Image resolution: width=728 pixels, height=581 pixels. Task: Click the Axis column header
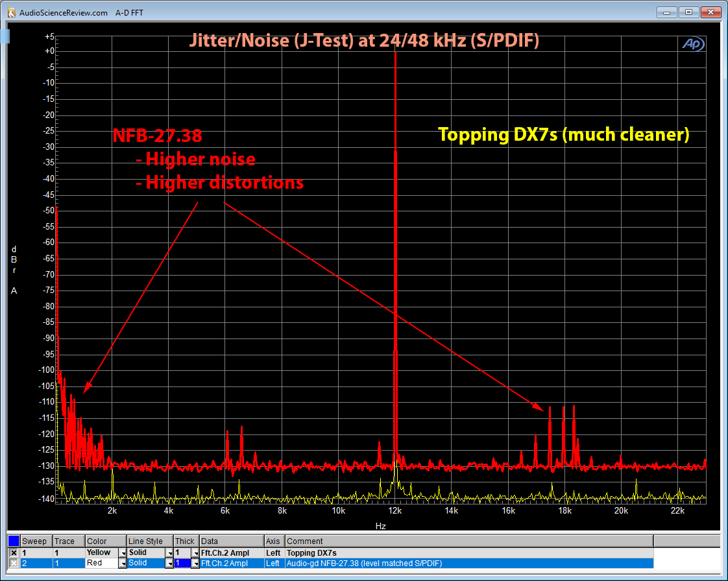274,541
